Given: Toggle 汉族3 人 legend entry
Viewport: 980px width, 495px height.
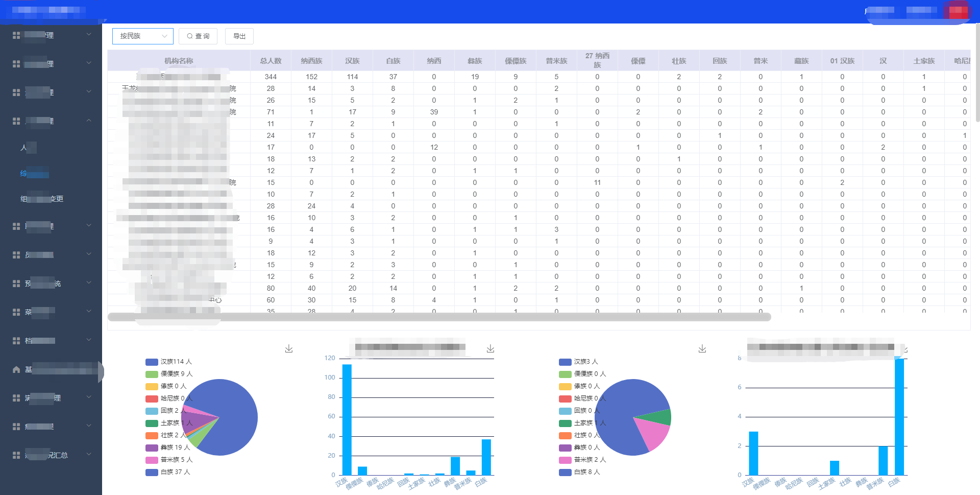Looking at the screenshot, I should [x=578, y=362].
